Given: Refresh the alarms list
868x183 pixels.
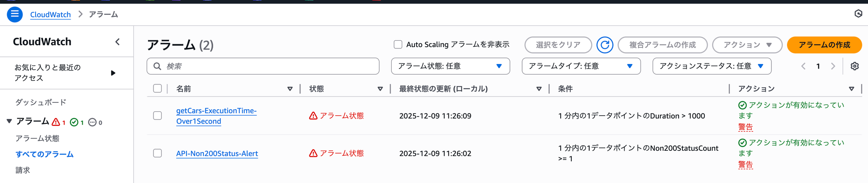Looking at the screenshot, I should tap(604, 45).
